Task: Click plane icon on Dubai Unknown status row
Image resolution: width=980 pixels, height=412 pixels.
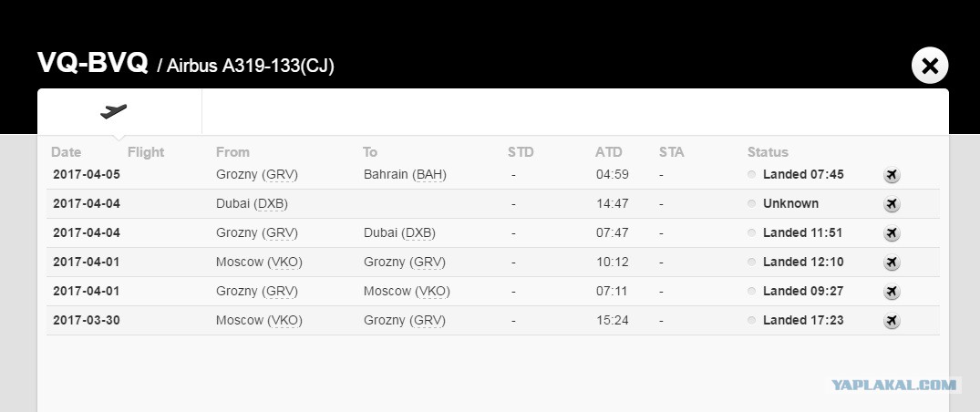Action: (892, 204)
